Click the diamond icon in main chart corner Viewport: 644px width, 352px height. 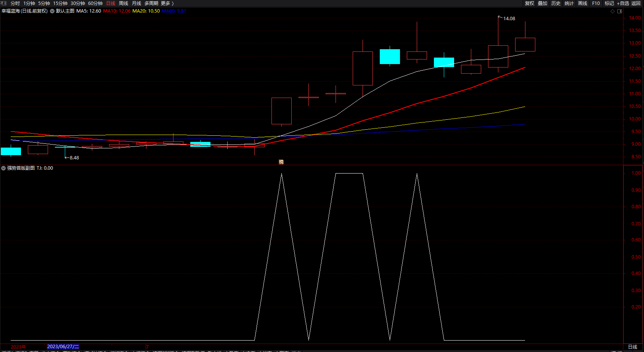coord(613,11)
